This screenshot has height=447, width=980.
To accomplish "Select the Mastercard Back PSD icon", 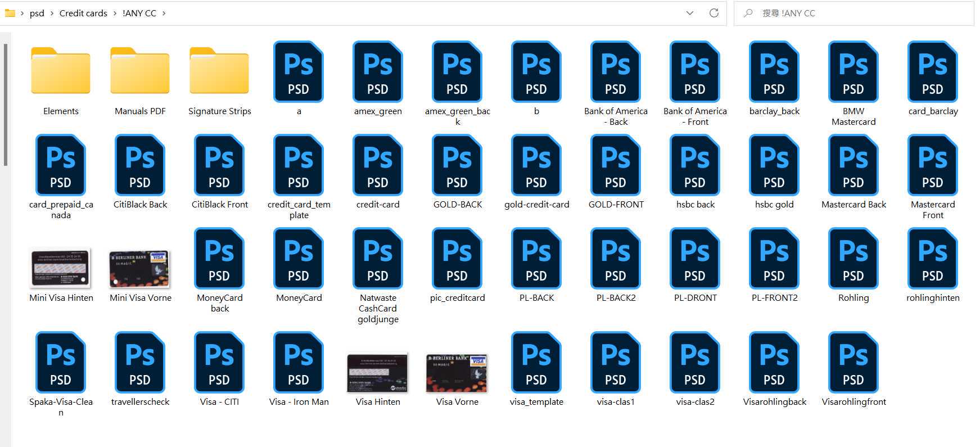I will tap(853, 165).
